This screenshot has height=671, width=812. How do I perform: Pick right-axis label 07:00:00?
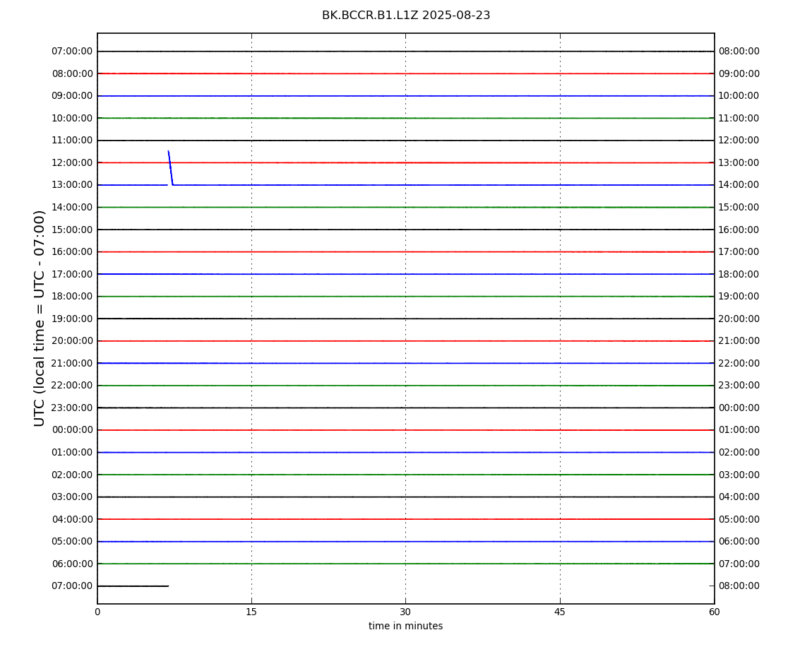pos(739,564)
